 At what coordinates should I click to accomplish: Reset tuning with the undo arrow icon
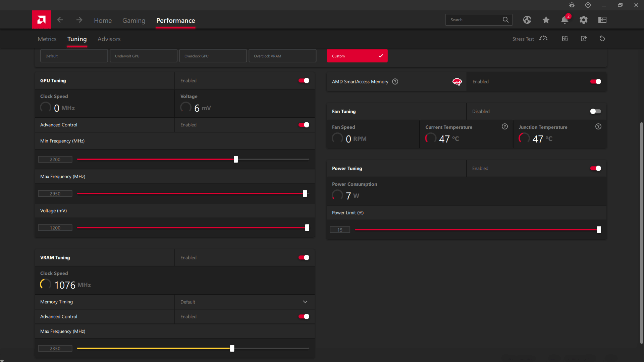click(602, 39)
